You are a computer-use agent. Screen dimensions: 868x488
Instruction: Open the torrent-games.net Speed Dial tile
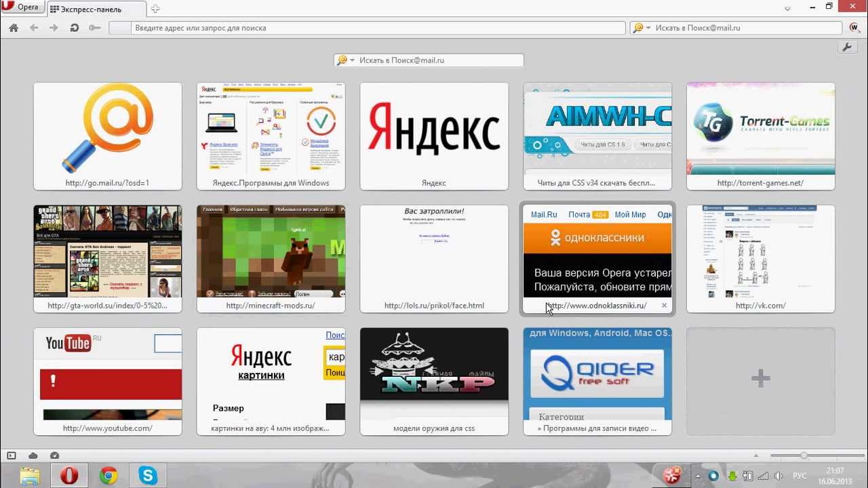pyautogui.click(x=761, y=136)
